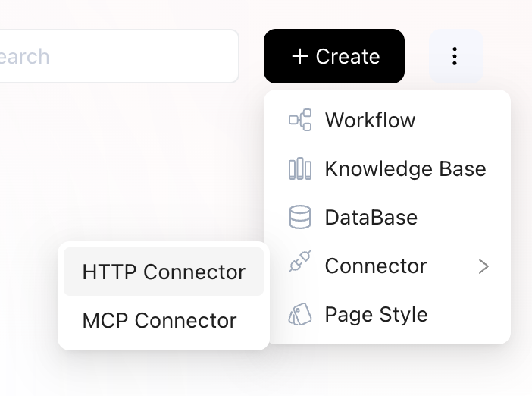
Task: Open the three-dot more options menu
Action: pos(455,56)
